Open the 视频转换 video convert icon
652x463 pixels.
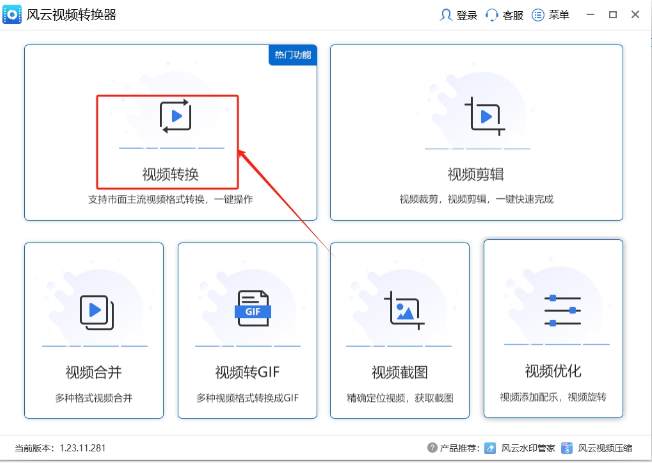point(175,116)
